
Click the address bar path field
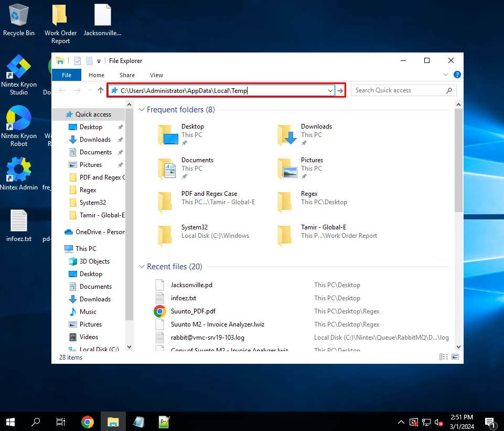click(x=222, y=90)
